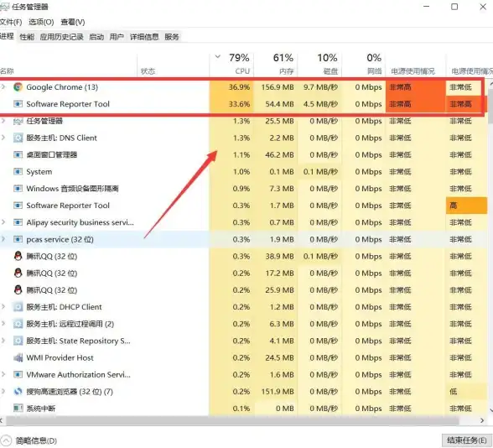This screenshot has width=493, height=448.
Task: Click the vertical scrollbar down arrow
Action: (x=490, y=409)
